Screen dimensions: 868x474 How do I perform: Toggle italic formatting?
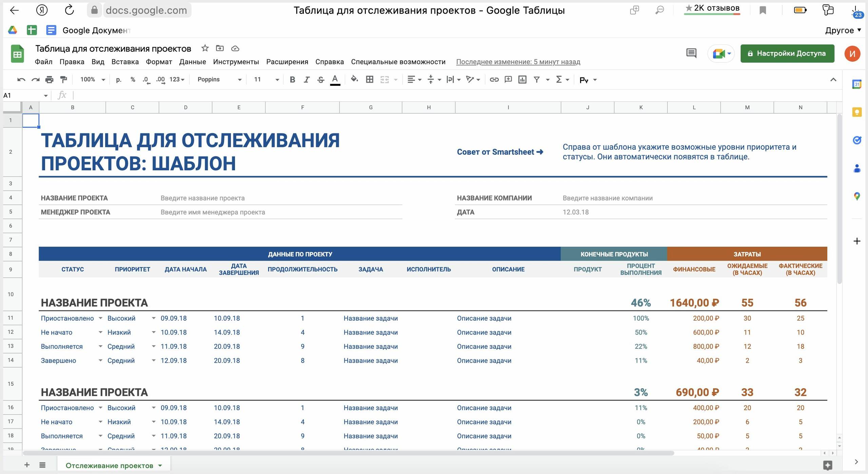(307, 79)
